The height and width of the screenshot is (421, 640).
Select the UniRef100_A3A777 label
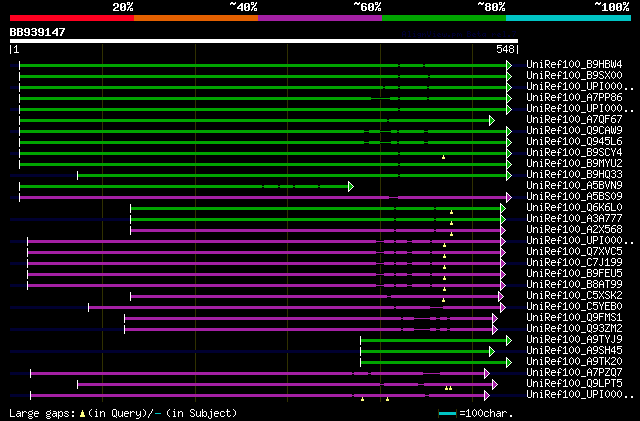[574, 218]
